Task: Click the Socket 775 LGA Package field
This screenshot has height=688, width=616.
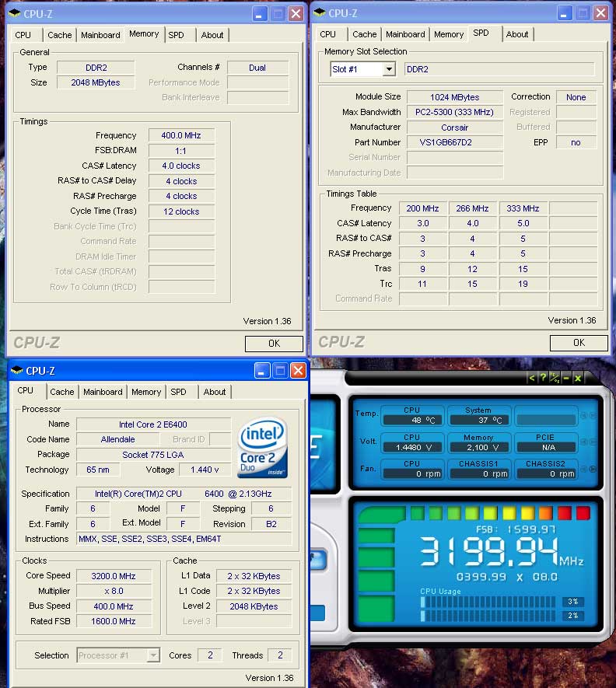Action: pos(153,455)
